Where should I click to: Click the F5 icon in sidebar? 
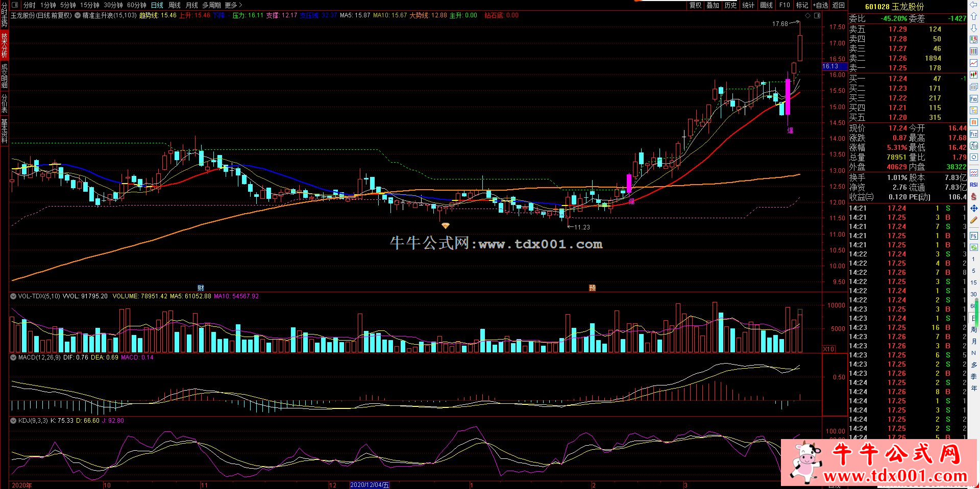tap(974, 236)
